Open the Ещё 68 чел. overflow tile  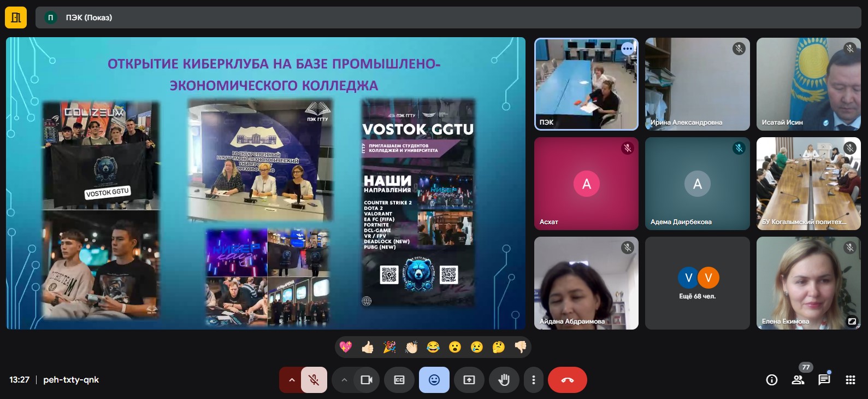tap(698, 283)
